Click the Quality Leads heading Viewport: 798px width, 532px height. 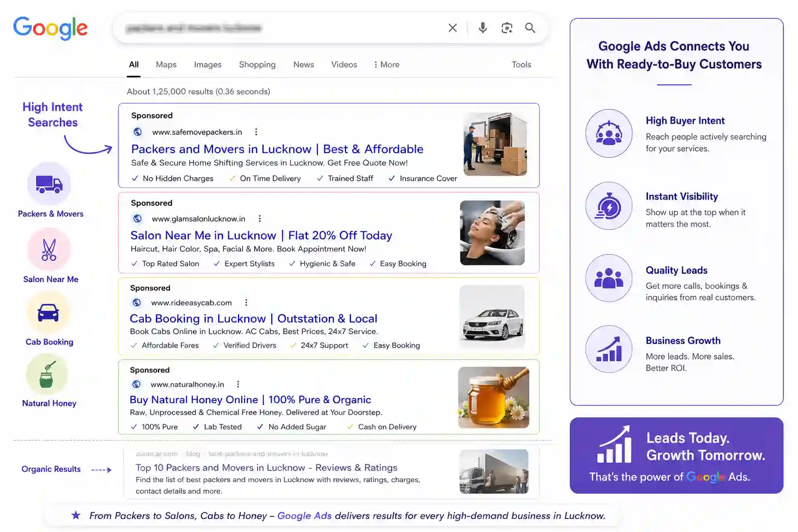[x=676, y=270]
